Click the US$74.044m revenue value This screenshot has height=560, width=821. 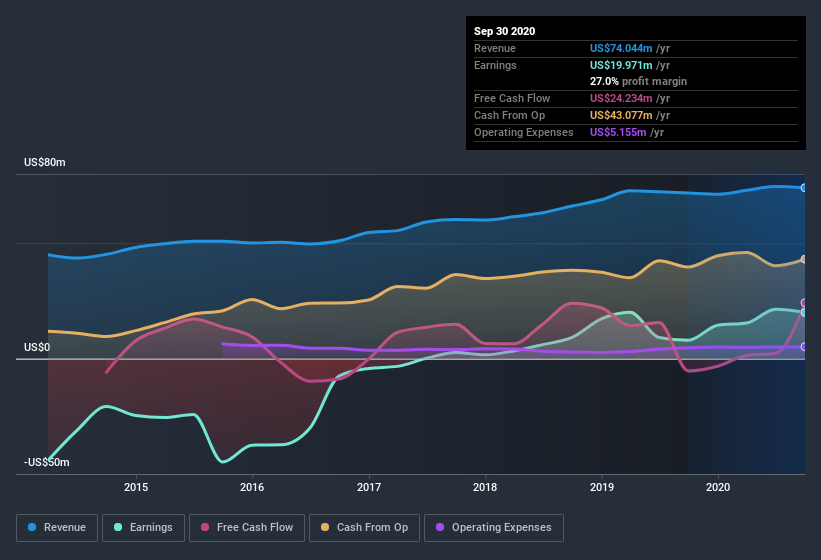tap(621, 48)
